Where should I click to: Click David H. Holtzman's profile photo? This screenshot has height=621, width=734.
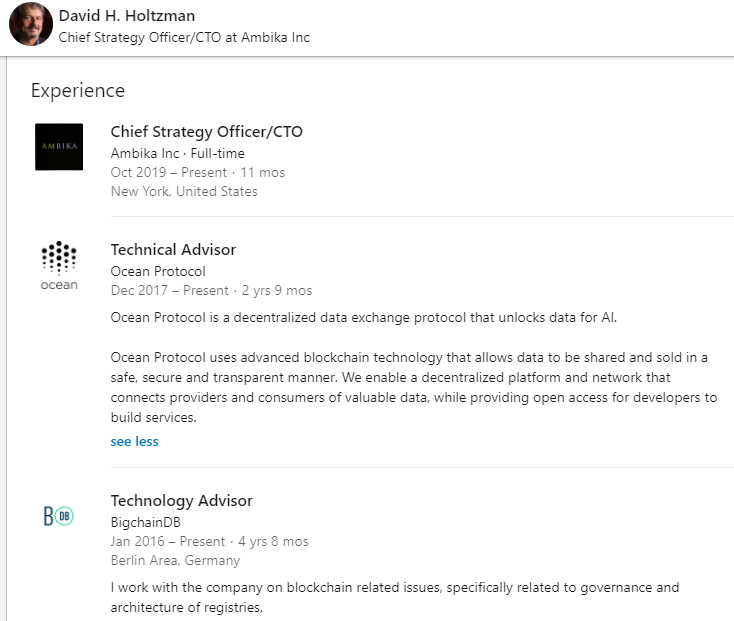(31, 24)
